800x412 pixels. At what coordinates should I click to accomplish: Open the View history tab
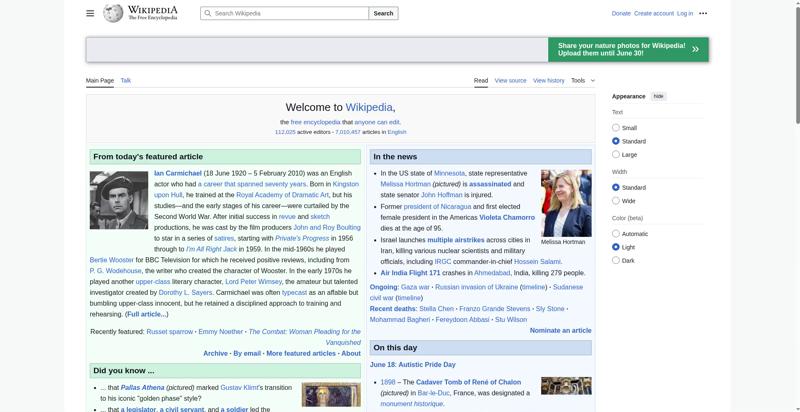548,81
